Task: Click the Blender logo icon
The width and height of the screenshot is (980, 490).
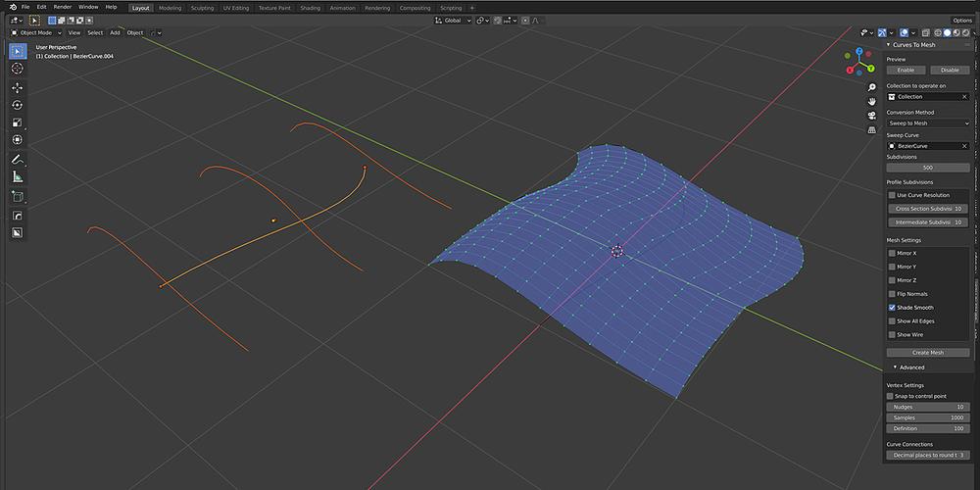Action: click(13, 7)
